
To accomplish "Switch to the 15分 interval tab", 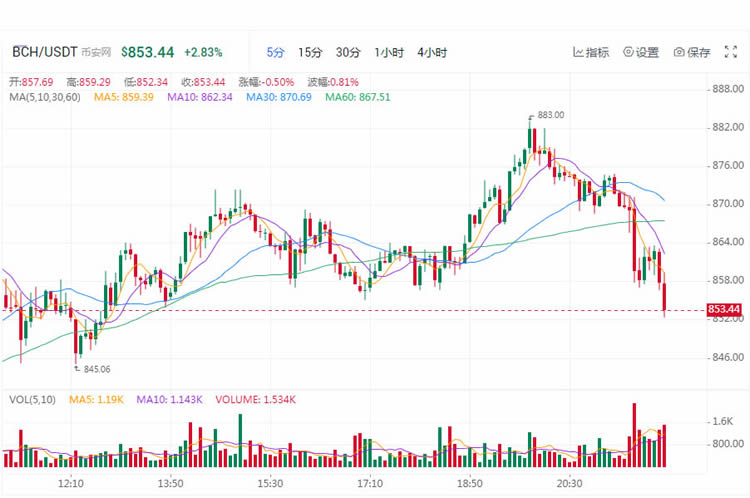I will (x=310, y=52).
